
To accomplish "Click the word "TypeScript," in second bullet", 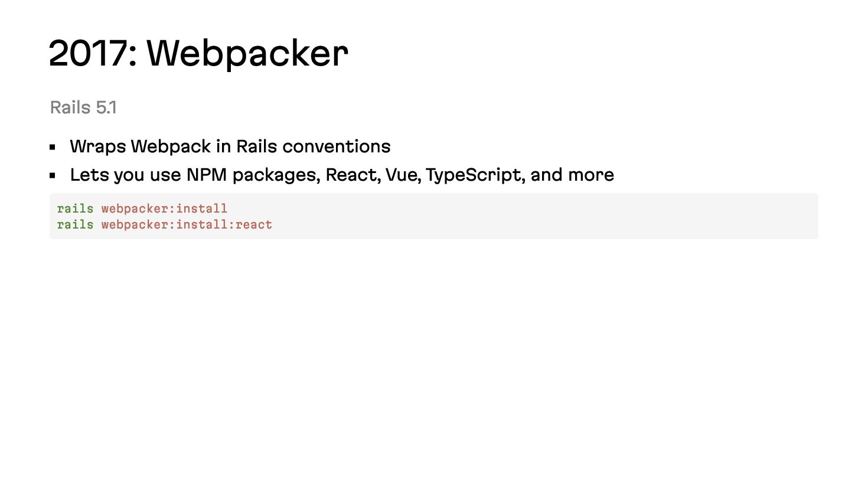I will (x=475, y=175).
